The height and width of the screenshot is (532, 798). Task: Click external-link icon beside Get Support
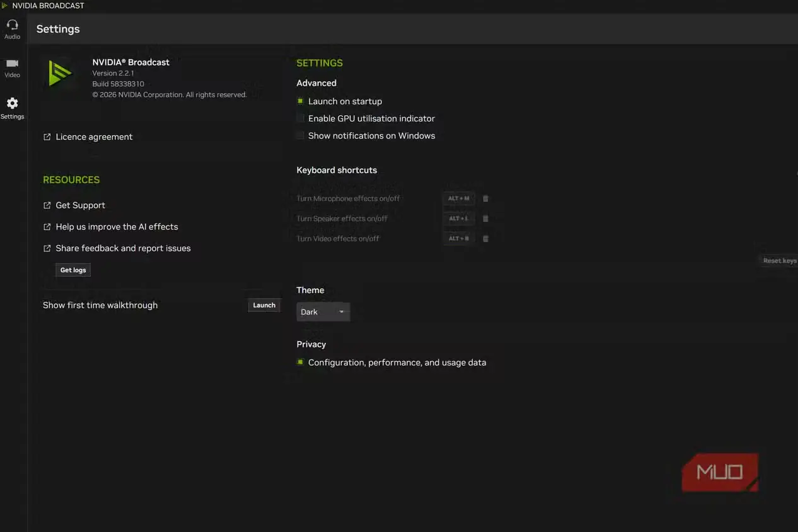point(47,205)
